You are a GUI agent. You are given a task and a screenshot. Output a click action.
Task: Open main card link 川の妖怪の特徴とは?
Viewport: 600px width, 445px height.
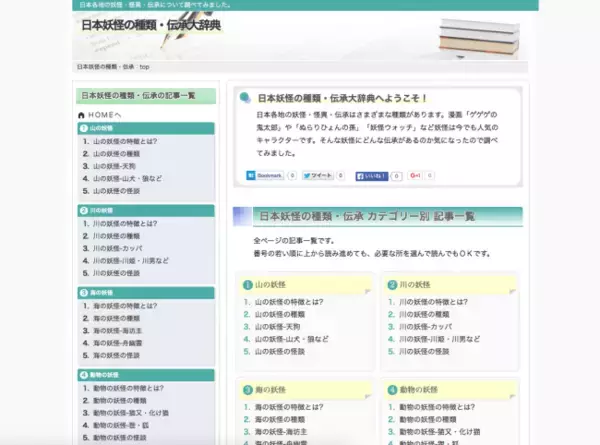(434, 302)
